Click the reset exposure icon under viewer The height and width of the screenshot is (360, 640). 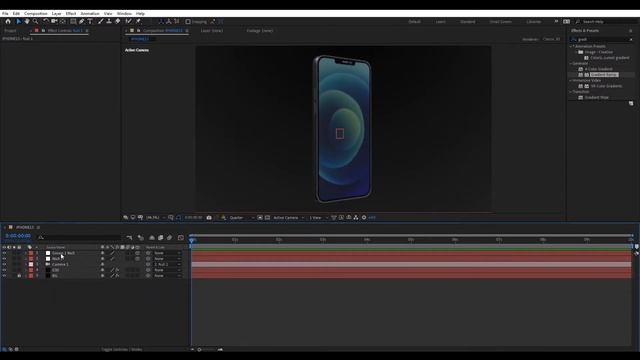[x=364, y=218]
